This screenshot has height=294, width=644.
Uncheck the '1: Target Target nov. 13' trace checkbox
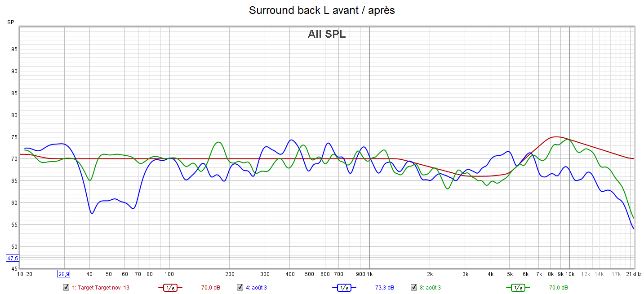(x=66, y=287)
